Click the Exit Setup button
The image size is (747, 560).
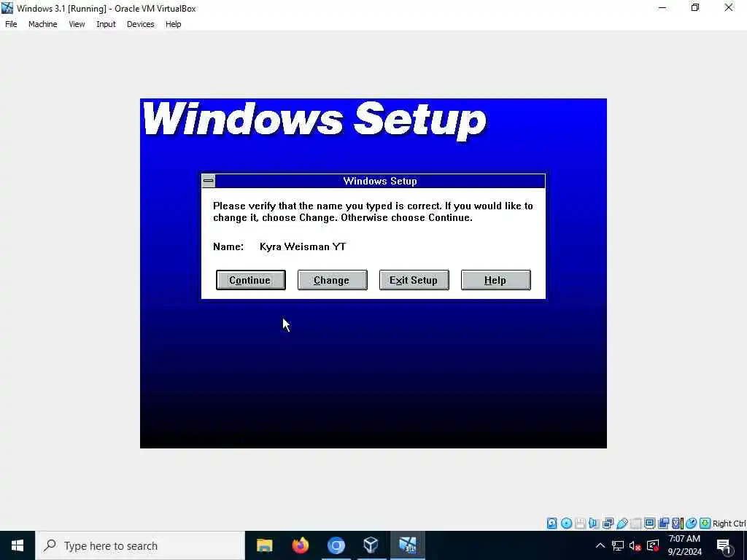click(x=414, y=280)
